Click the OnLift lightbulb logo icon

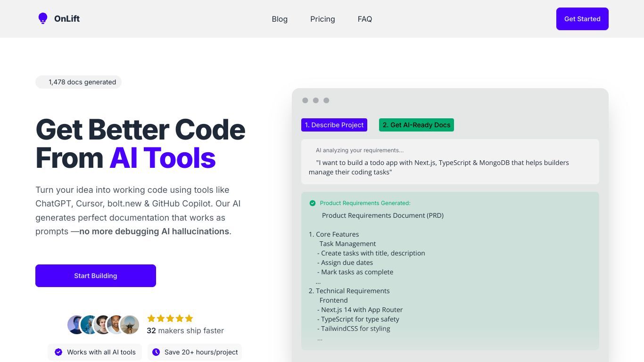point(43,19)
